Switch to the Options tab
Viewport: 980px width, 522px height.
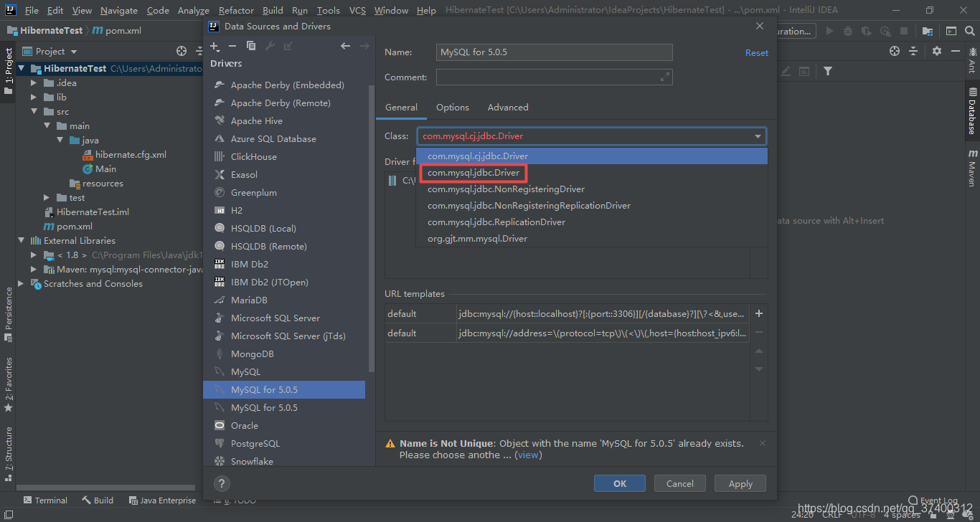coord(453,108)
